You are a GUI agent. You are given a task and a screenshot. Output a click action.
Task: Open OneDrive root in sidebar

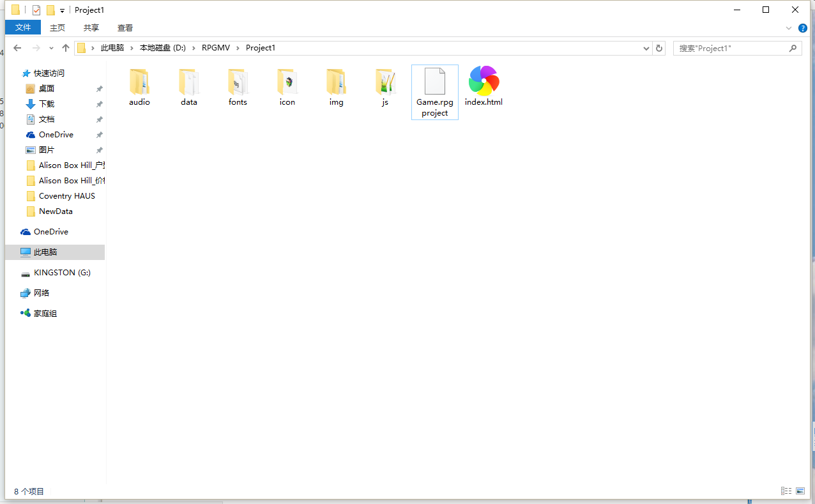[45, 232]
